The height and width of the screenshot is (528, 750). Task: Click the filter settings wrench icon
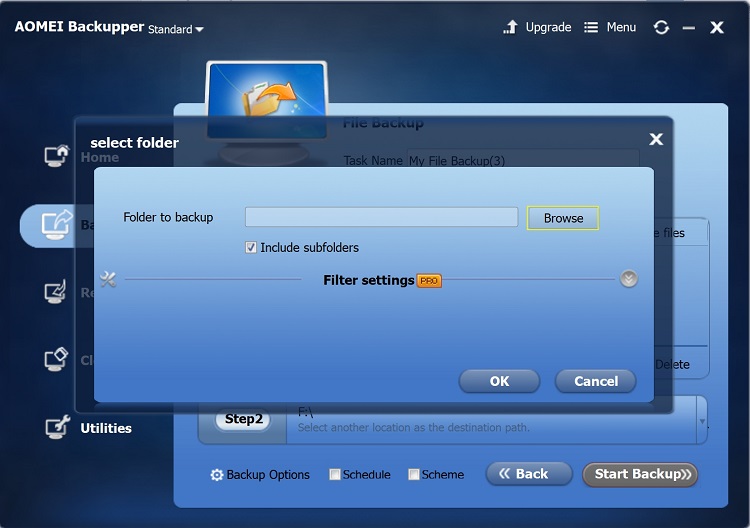[x=108, y=279]
